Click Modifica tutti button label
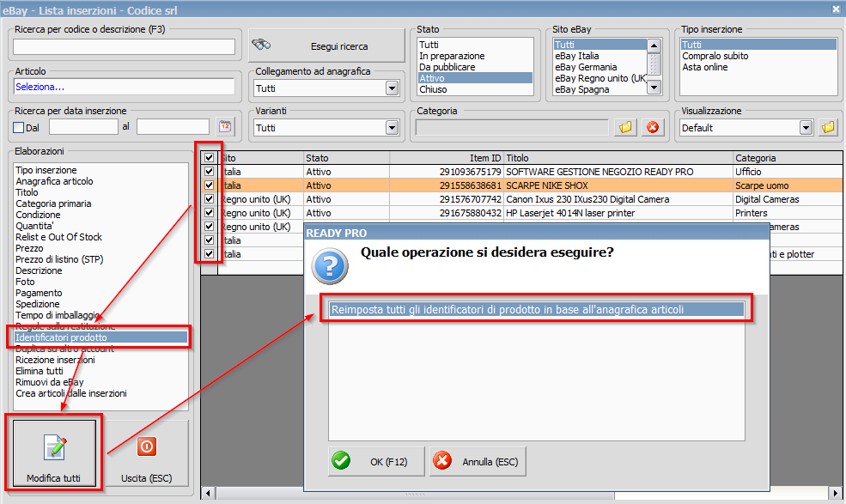The height and width of the screenshot is (504, 846). click(x=54, y=478)
